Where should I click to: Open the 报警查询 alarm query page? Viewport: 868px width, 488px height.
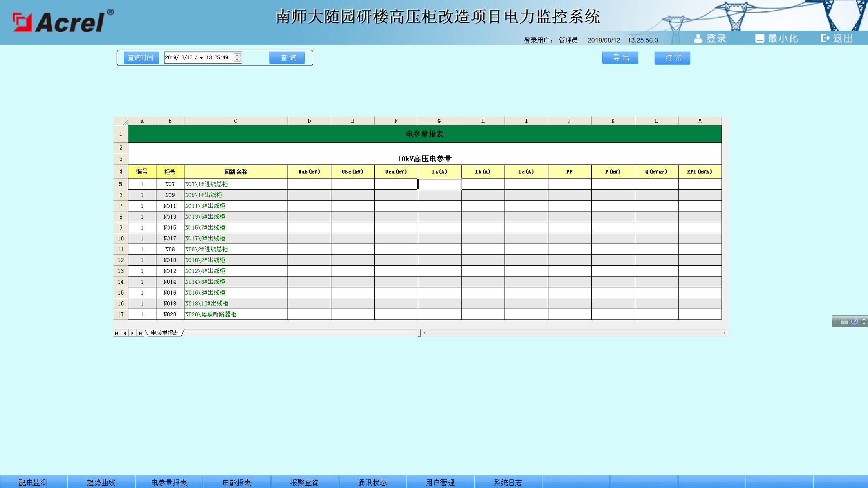point(305,482)
